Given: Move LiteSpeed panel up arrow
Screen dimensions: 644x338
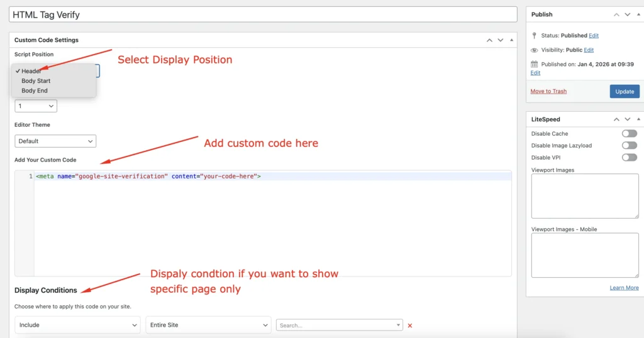Looking at the screenshot, I should [617, 119].
